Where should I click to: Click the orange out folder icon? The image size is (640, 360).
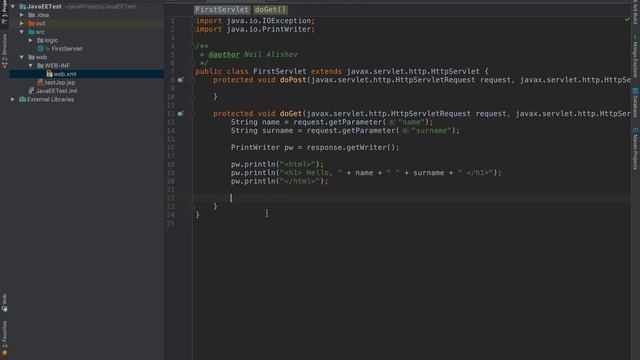point(31,23)
